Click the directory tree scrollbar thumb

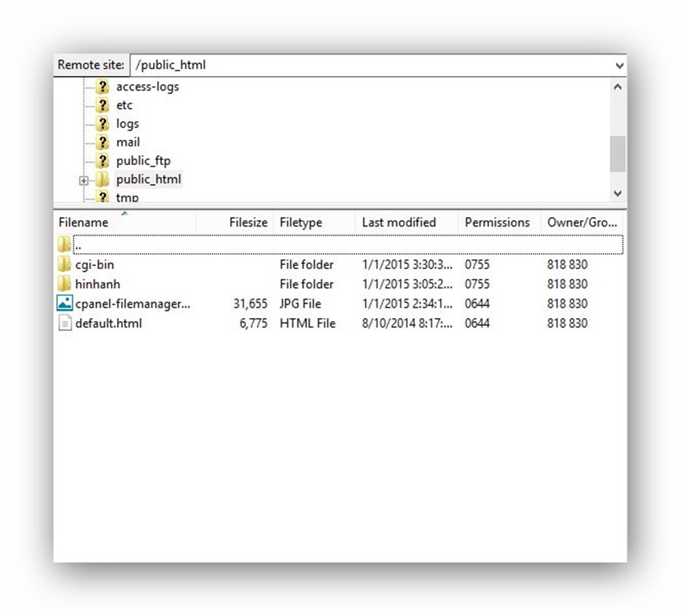click(x=618, y=154)
